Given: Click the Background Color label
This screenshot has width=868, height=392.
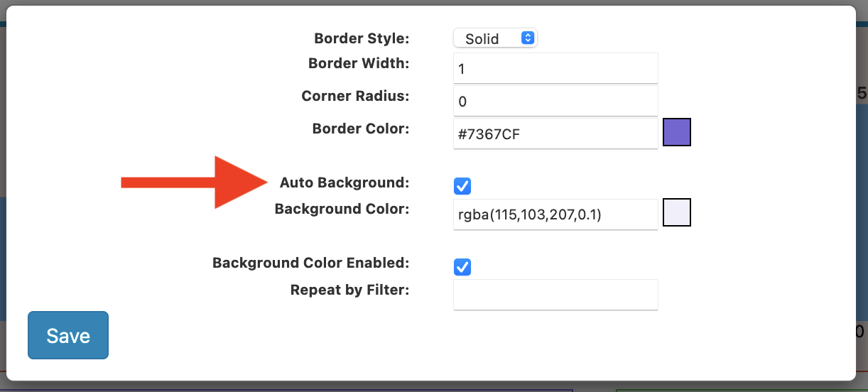Looking at the screenshot, I should (342, 209).
